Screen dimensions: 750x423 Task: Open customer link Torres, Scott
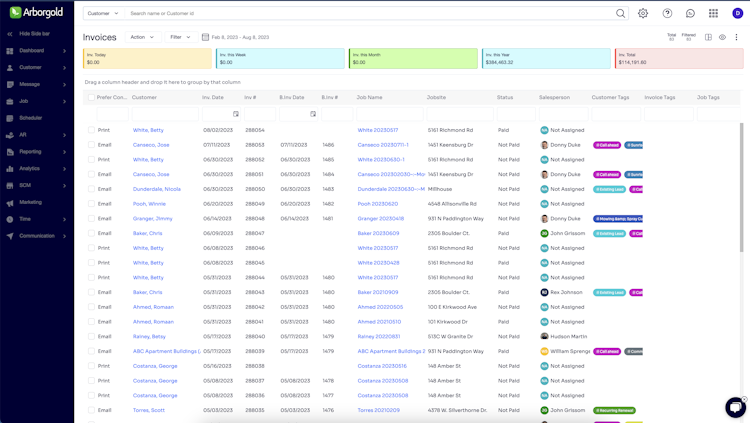click(149, 410)
